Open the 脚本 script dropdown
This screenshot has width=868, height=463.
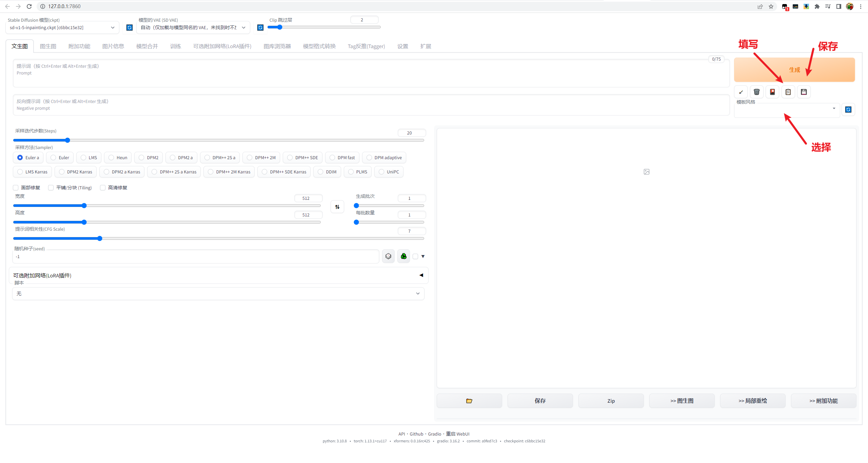[x=218, y=294]
